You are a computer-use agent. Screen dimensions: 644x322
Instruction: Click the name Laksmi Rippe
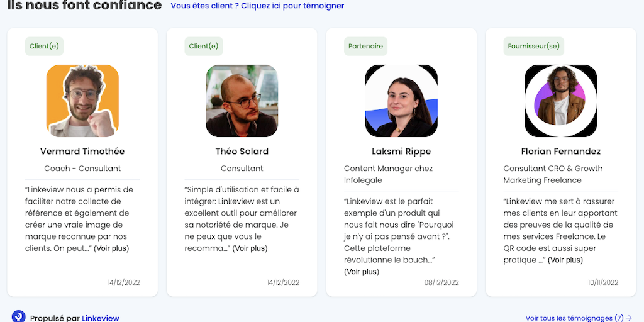tap(401, 152)
